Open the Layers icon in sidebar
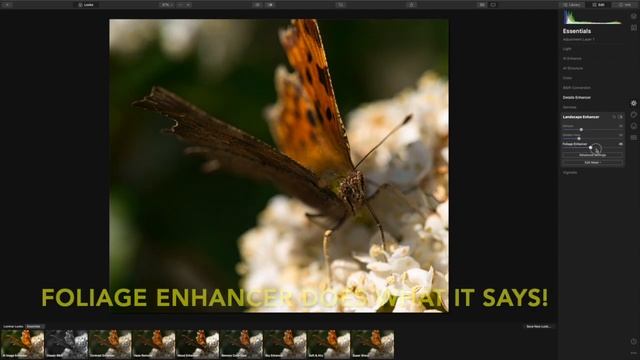Viewport: 640px width, 360px height. 633,16
